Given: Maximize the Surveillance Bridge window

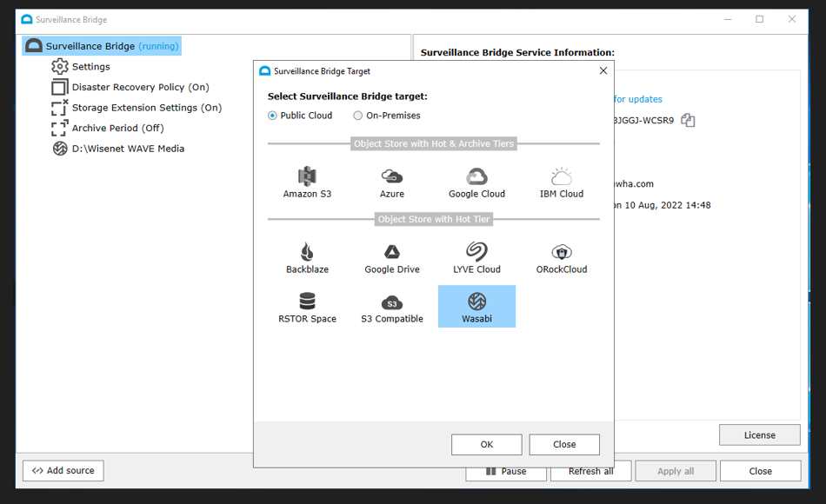Looking at the screenshot, I should [760, 19].
